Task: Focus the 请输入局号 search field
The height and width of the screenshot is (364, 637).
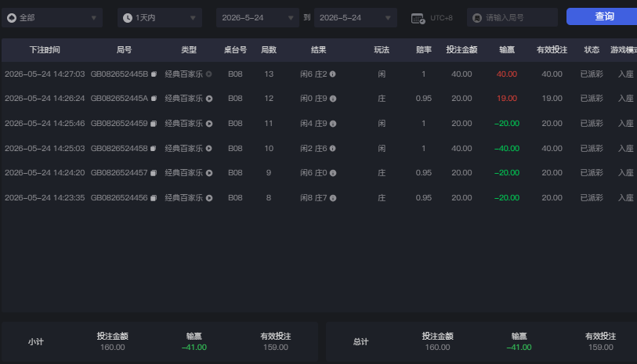Action: 512,18
